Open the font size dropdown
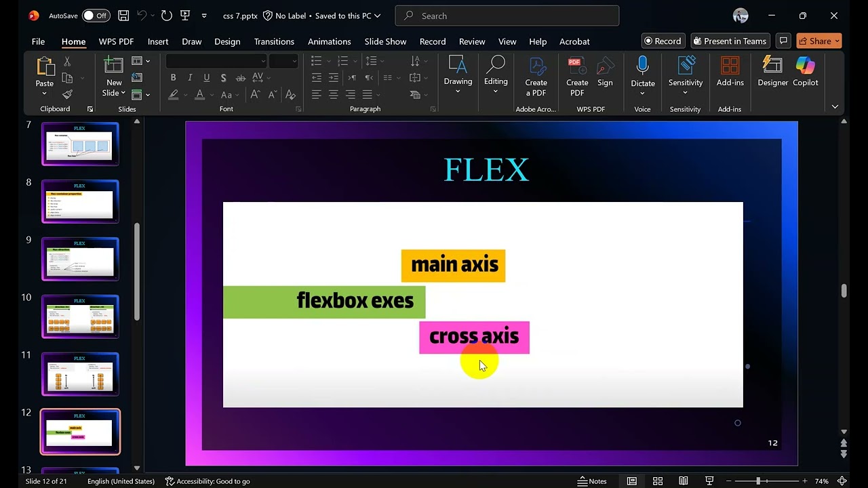This screenshot has width=868, height=488. point(294,61)
